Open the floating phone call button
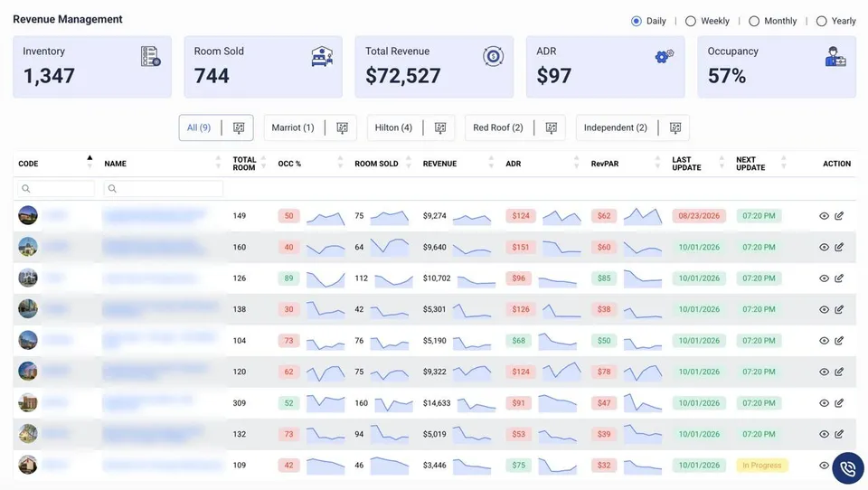 pyautogui.click(x=847, y=468)
